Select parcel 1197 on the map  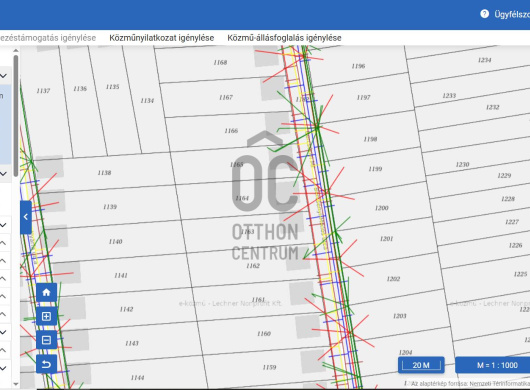pos(363,97)
